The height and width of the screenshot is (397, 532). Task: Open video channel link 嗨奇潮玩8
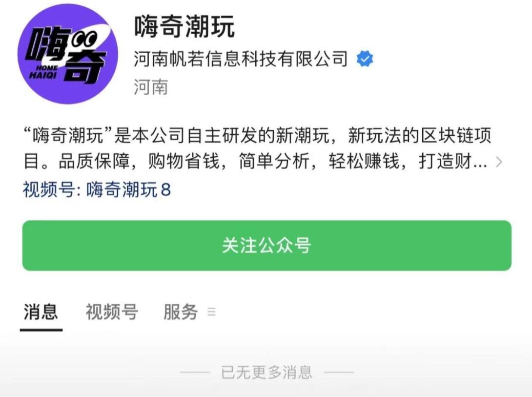(x=128, y=189)
